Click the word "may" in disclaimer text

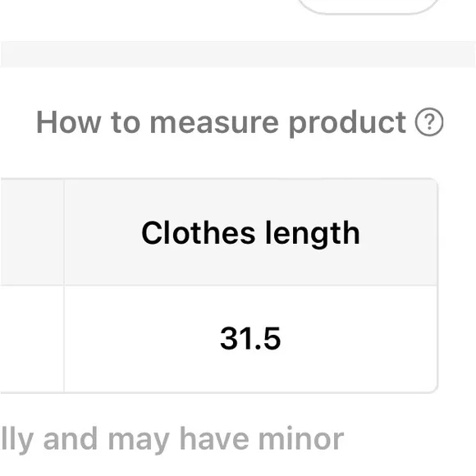(x=139, y=442)
